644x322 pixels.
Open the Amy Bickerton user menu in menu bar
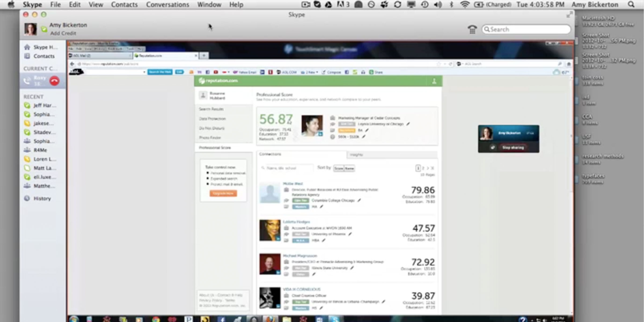pos(595,5)
